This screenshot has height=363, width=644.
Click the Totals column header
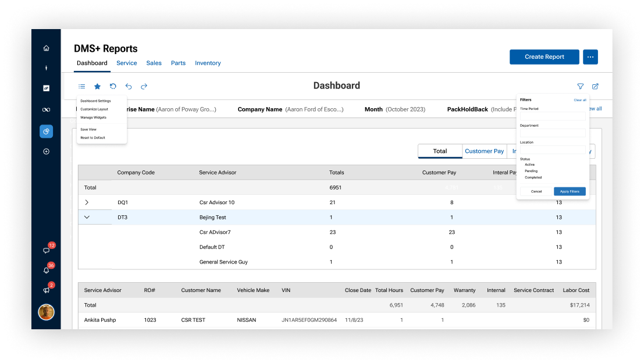tap(336, 172)
